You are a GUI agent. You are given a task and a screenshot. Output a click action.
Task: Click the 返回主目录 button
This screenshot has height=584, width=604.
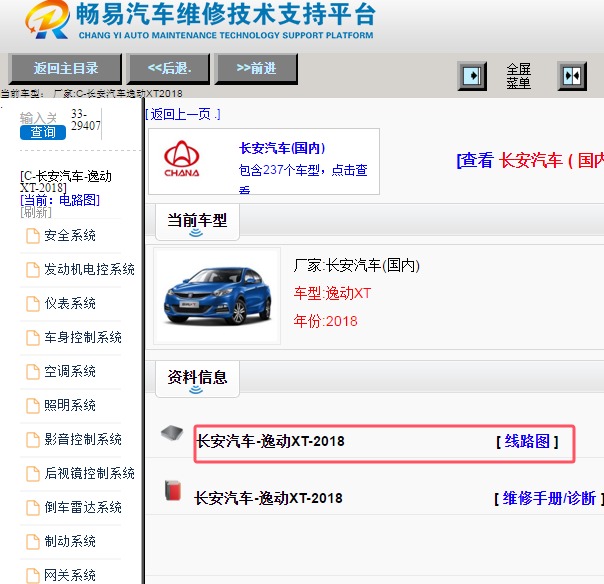(x=65, y=69)
